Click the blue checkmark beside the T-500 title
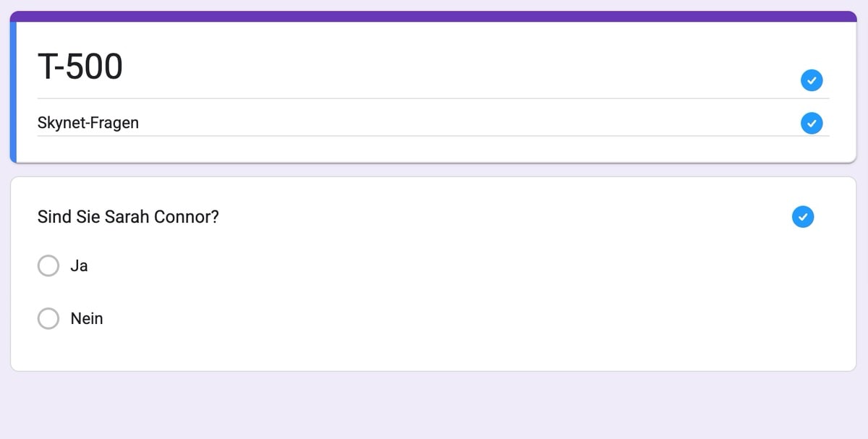Viewport: 868px width, 439px height. (812, 80)
